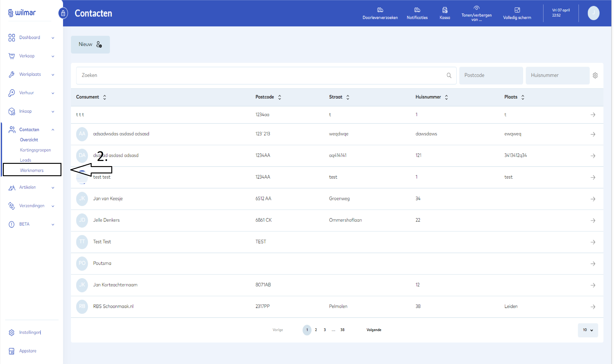
Task: Open Appstore from the sidebar
Action: [27, 351]
